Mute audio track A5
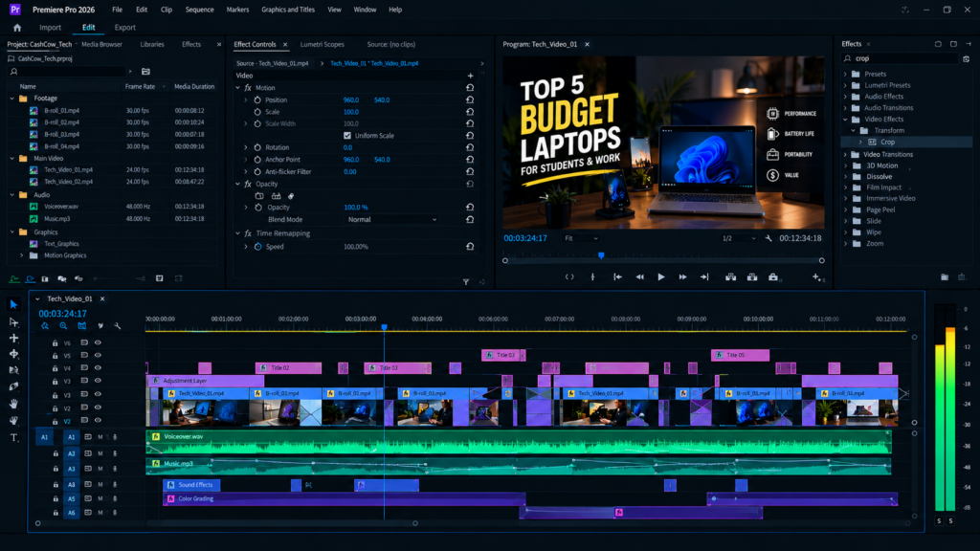The width and height of the screenshot is (980, 551). point(100,498)
